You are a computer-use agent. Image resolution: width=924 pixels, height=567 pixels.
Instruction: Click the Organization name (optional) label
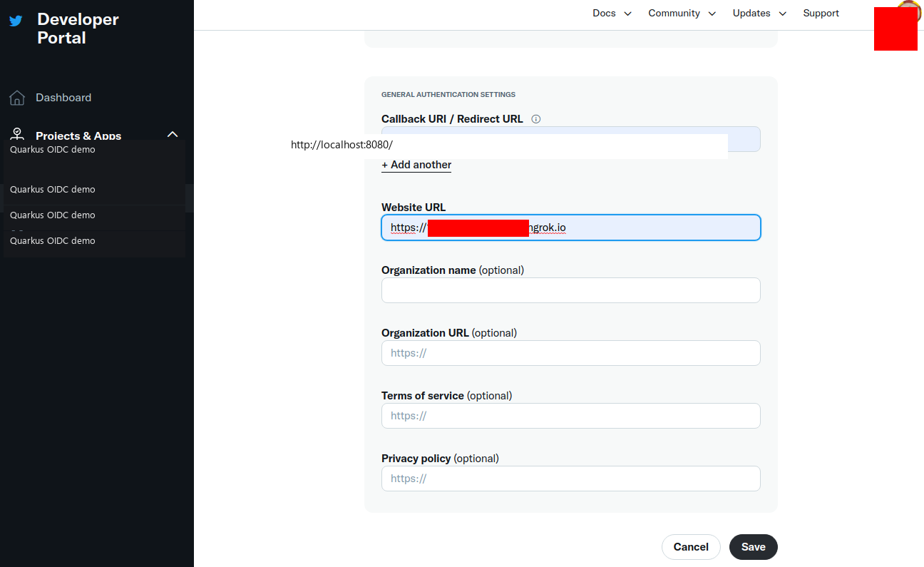point(453,270)
